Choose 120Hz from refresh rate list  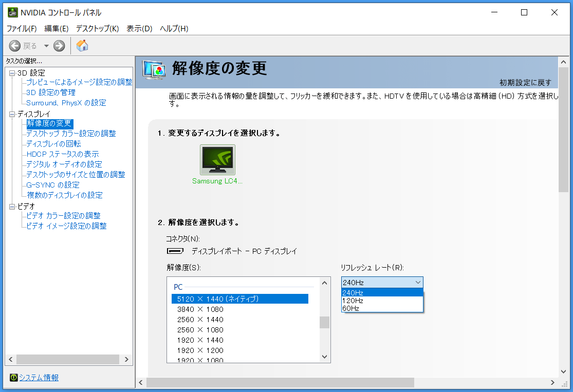point(382,301)
